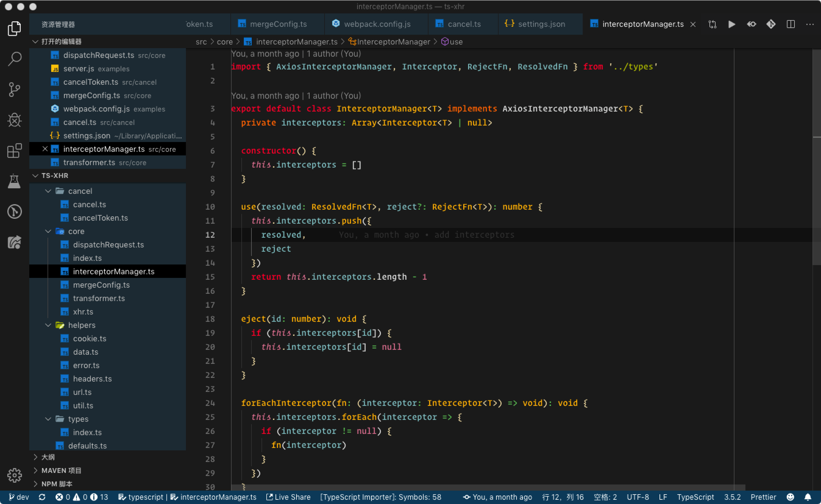The height and width of the screenshot is (504, 821).
Task: Open the Manage gear icon
Action: (15, 475)
